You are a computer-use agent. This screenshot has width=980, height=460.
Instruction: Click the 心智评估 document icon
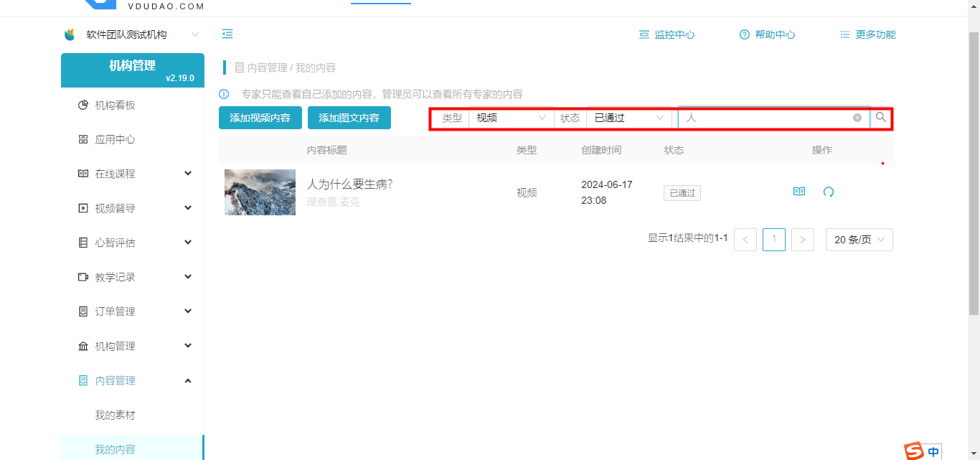tap(83, 243)
